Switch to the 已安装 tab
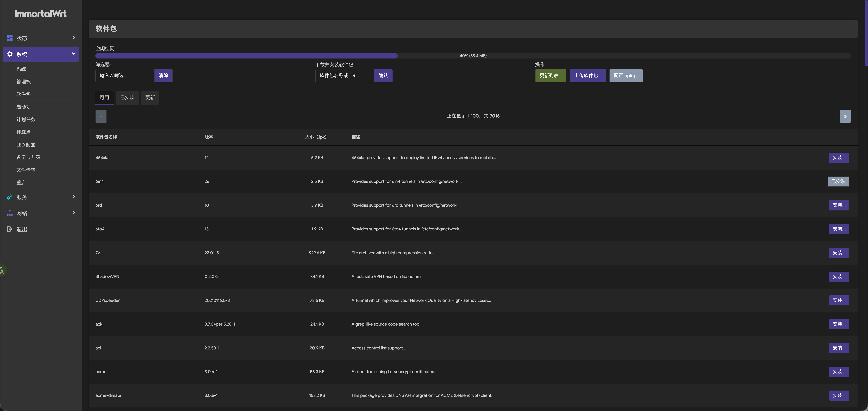The width and height of the screenshot is (868, 411). pyautogui.click(x=127, y=98)
